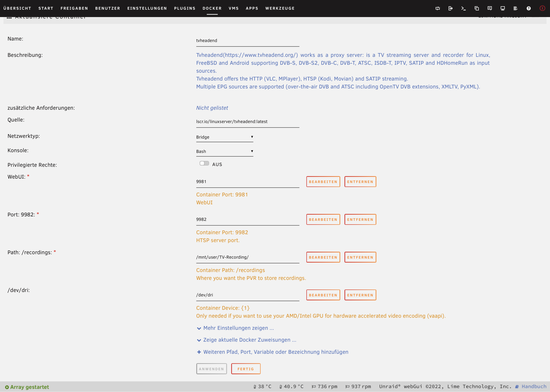550x392 pixels.
Task: Open the VMs tab
Action: pyautogui.click(x=234, y=8)
